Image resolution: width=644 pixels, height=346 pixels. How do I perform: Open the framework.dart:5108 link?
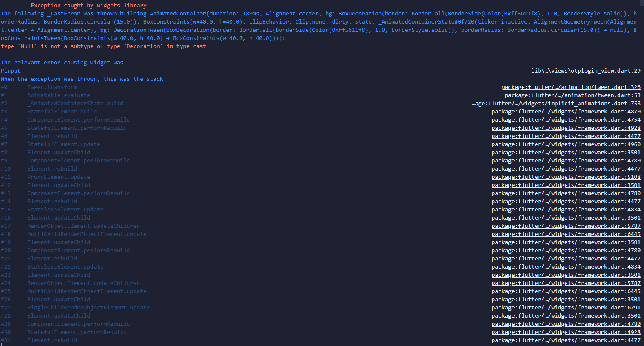(x=566, y=177)
